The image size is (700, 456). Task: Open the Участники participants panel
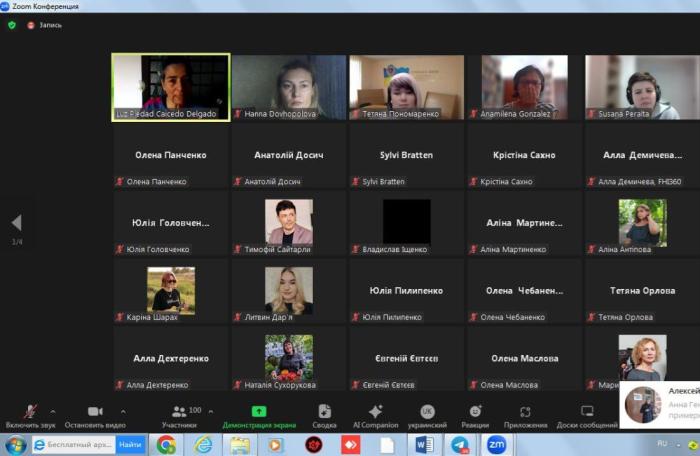pyautogui.click(x=179, y=415)
